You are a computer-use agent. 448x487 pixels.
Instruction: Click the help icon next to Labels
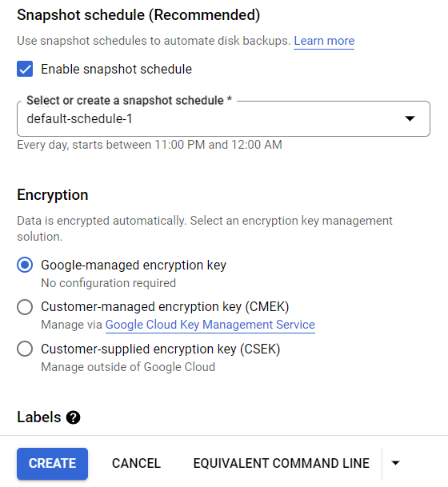[73, 417]
